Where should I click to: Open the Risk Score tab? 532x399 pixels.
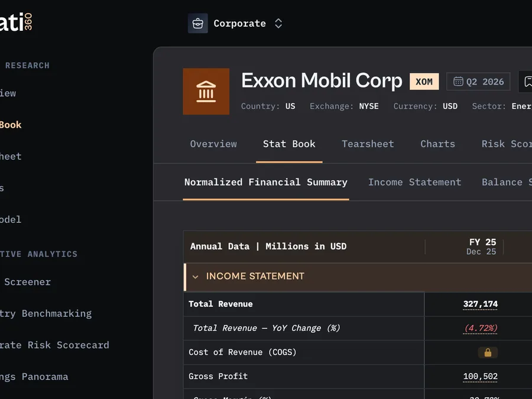click(x=507, y=144)
